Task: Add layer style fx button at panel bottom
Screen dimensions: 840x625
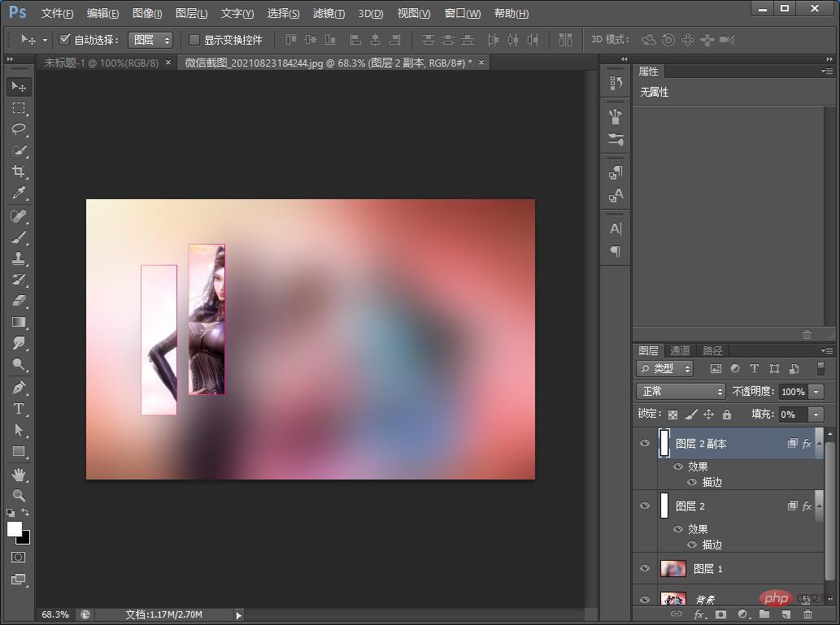Action: [699, 614]
